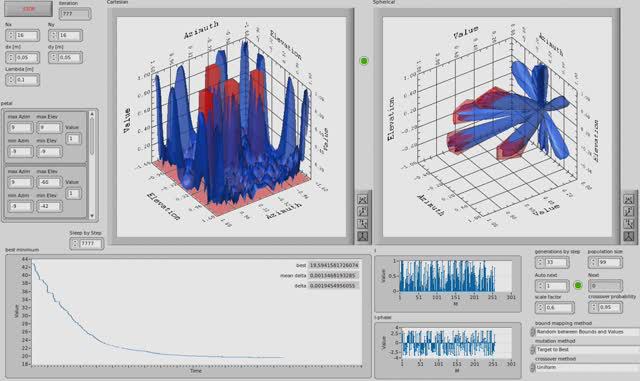
Task: Click the population size field showing 99
Action: 609,262
